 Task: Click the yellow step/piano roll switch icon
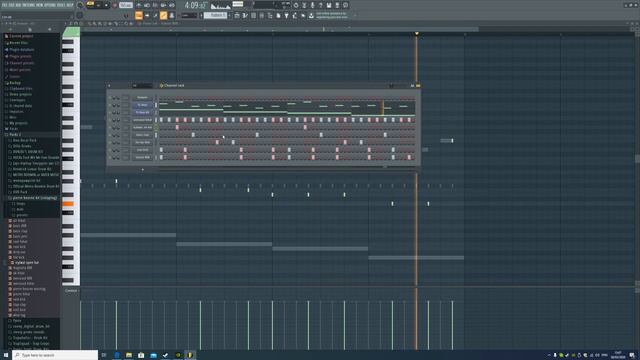click(418, 85)
